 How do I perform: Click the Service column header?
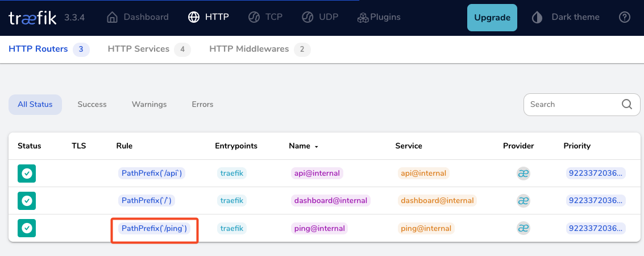tap(409, 146)
